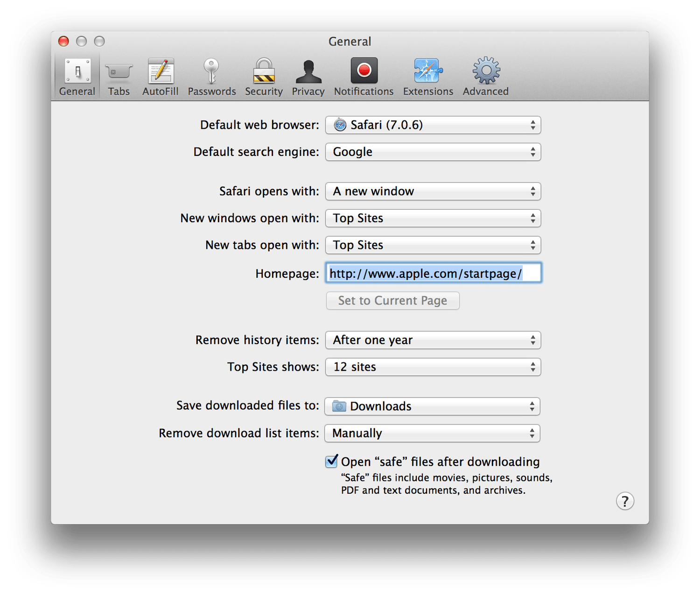Image resolution: width=700 pixels, height=595 pixels.
Task: Click the "Safari opens with:" label
Action: click(x=269, y=191)
